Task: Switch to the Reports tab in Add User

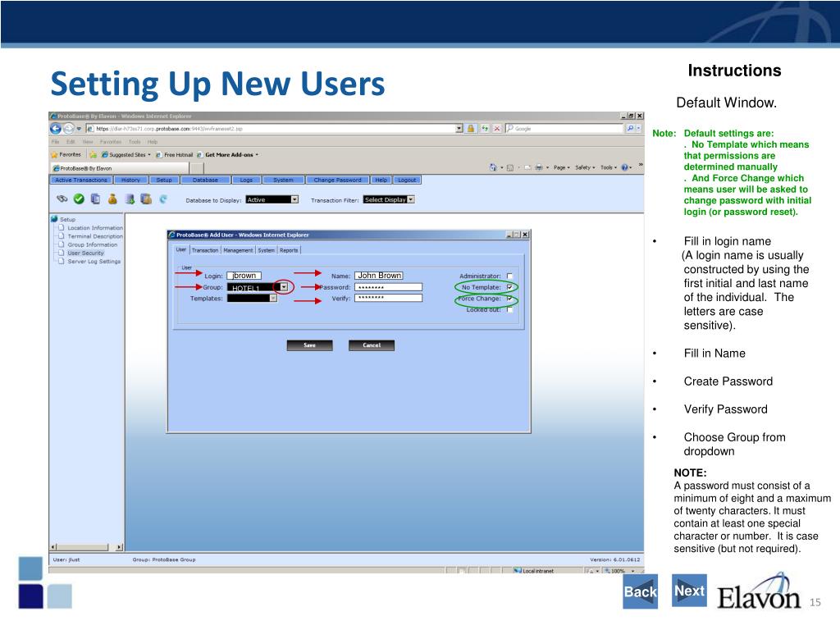Action: tap(289, 250)
